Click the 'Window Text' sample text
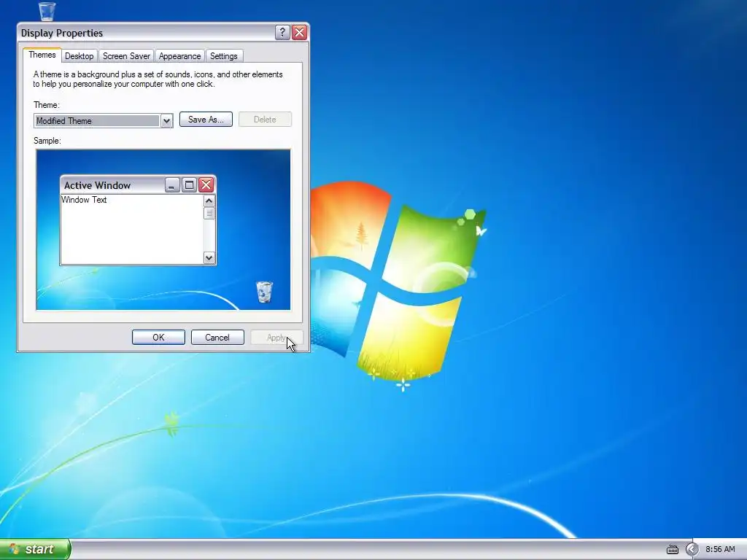 84,200
